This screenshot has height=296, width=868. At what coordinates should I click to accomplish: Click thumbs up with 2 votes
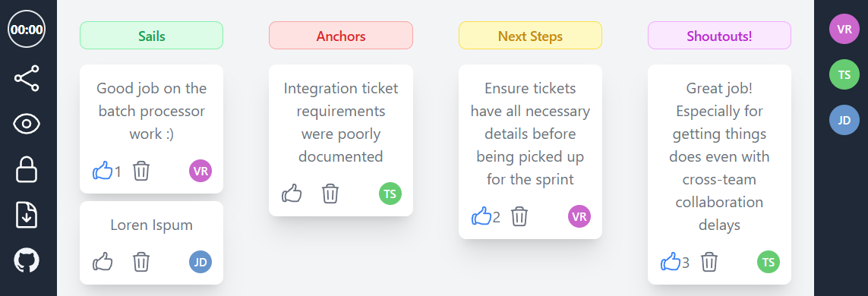pyautogui.click(x=481, y=216)
